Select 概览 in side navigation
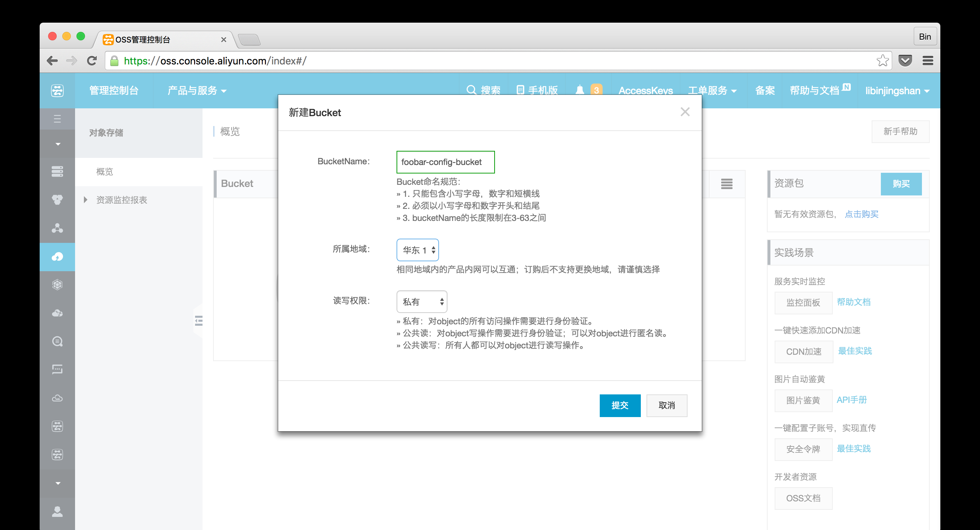 104,172
